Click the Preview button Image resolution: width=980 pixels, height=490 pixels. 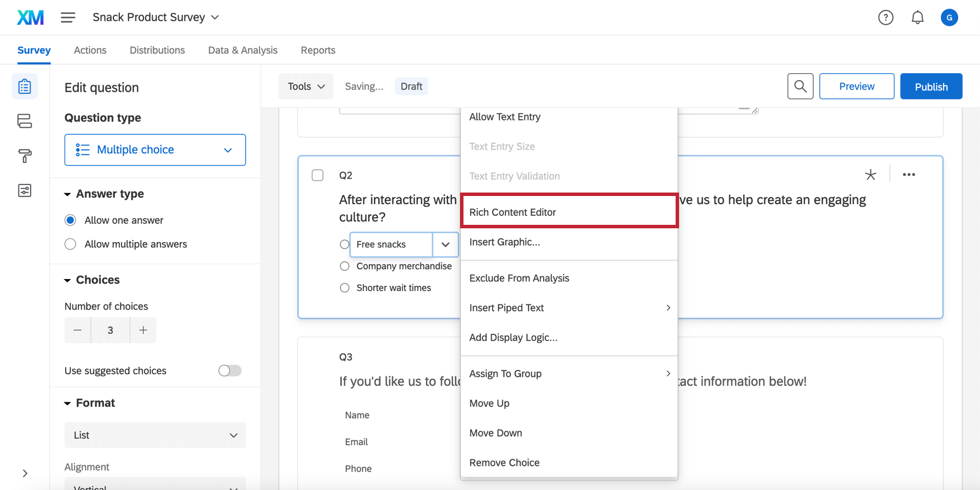856,86
